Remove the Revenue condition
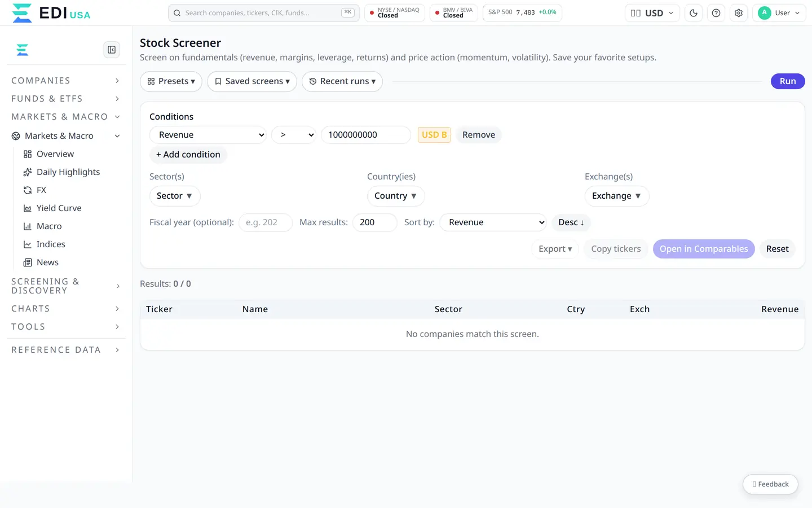Viewport: 812px width, 508px height. click(x=479, y=135)
